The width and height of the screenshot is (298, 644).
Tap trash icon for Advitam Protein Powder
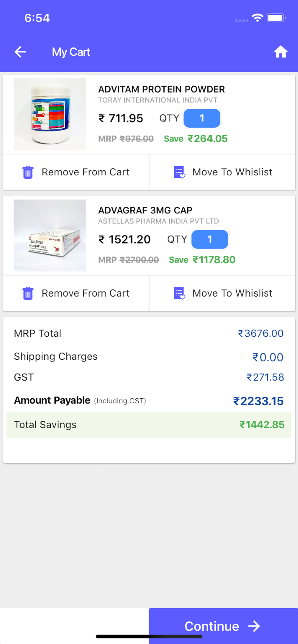tap(28, 172)
